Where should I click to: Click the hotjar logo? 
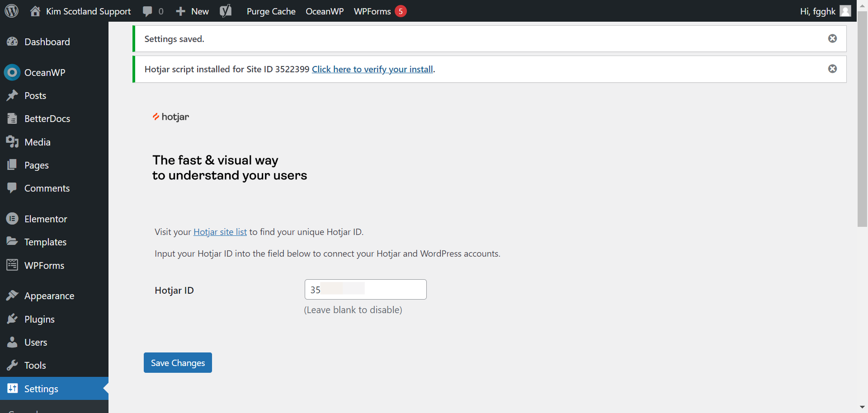[171, 117]
